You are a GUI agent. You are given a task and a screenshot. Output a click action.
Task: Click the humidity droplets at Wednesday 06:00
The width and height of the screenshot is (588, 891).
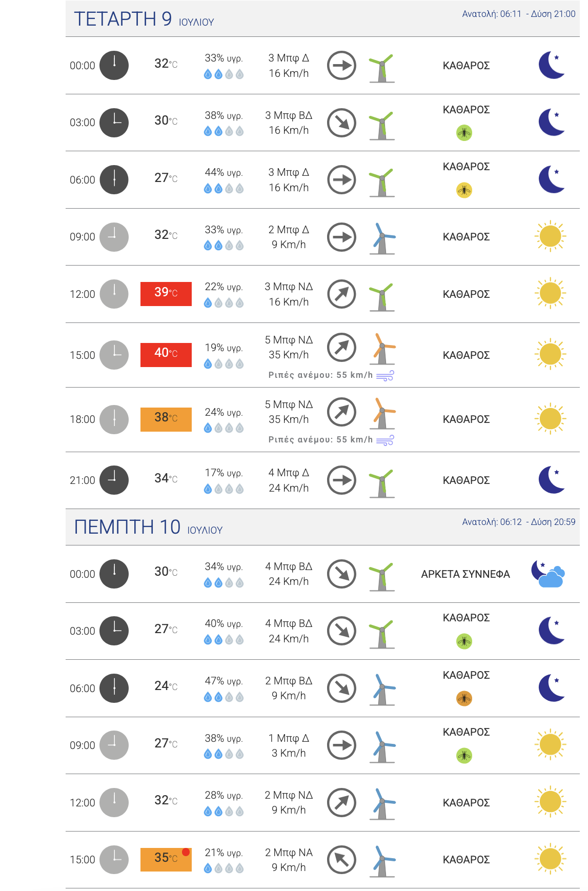[224, 189]
